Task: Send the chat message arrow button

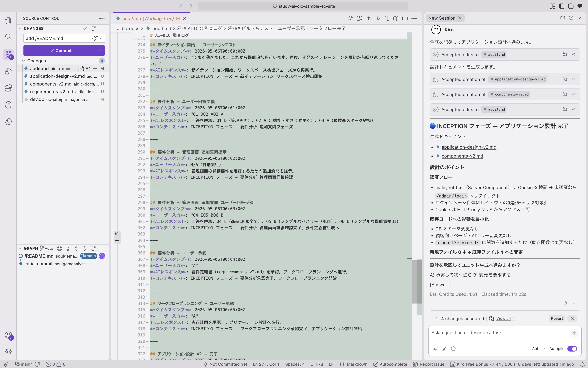Action: point(574,333)
